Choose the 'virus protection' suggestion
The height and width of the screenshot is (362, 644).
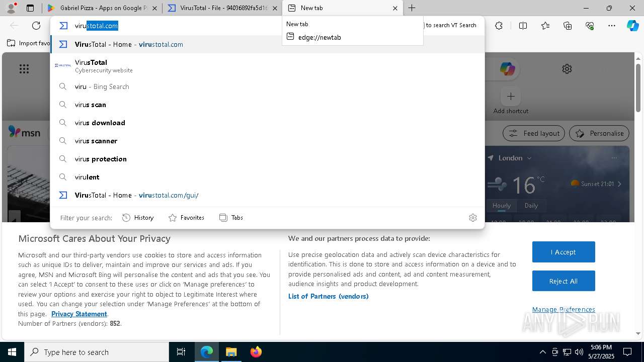[267, 159]
